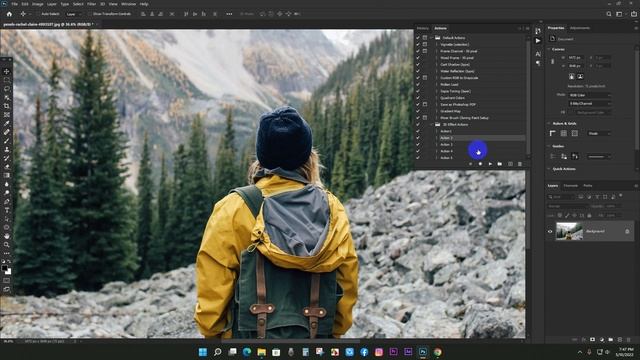
Task: Toggle the checkmark for Gradient Map action
Action: tap(418, 111)
